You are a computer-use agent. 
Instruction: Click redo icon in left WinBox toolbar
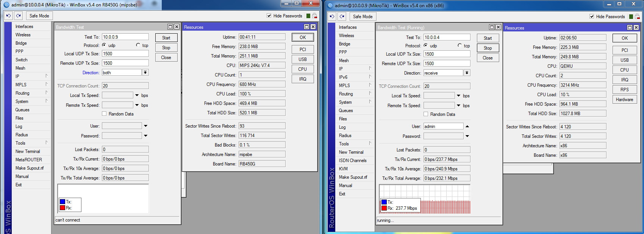[18, 16]
